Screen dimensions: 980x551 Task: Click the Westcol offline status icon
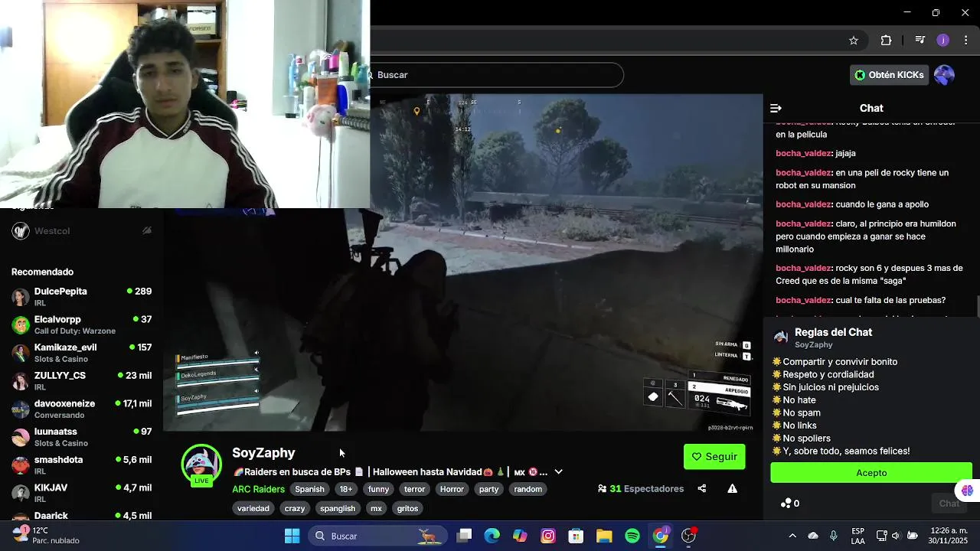pyautogui.click(x=147, y=230)
